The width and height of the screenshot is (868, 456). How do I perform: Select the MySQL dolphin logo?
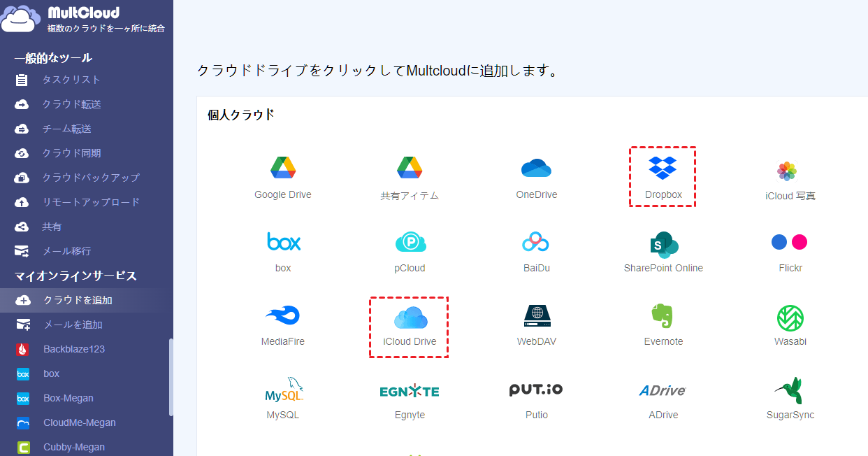click(284, 390)
